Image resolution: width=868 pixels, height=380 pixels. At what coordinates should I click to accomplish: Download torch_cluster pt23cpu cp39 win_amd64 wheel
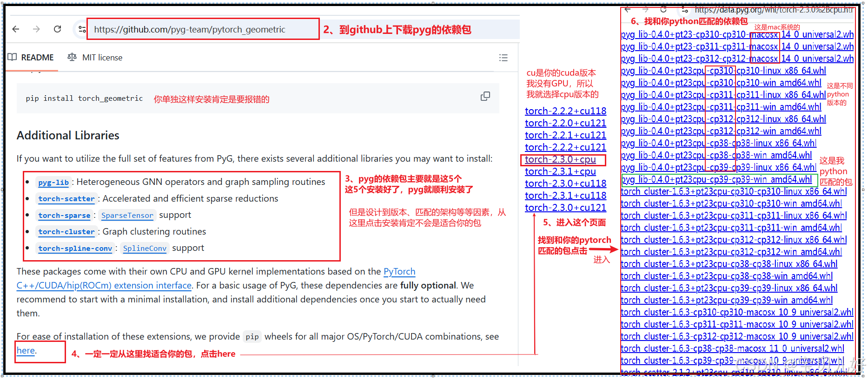pos(727,300)
